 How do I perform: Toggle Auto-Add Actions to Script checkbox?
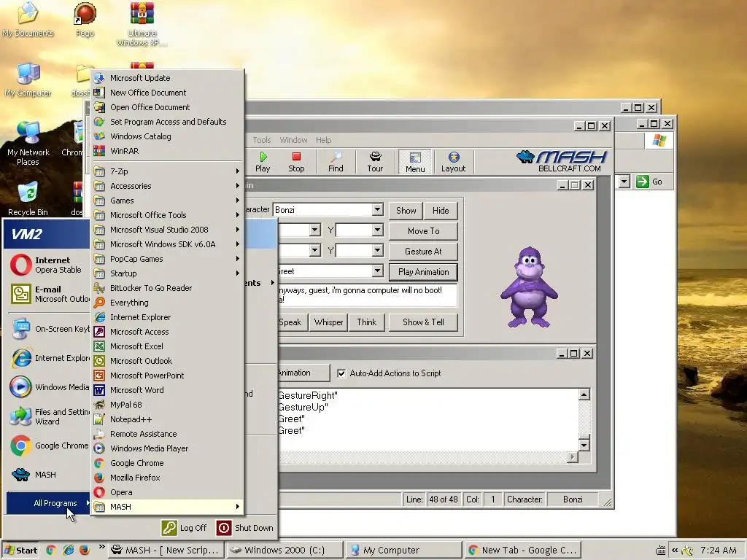click(341, 374)
